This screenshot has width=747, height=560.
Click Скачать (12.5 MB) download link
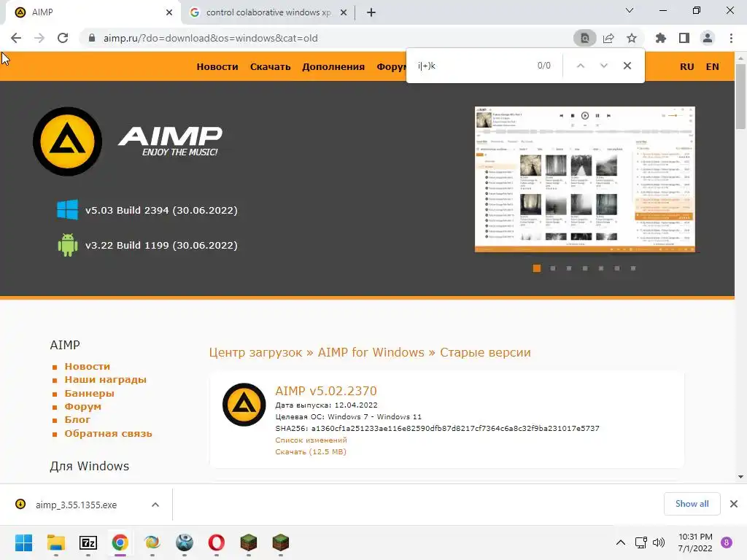[x=311, y=451]
